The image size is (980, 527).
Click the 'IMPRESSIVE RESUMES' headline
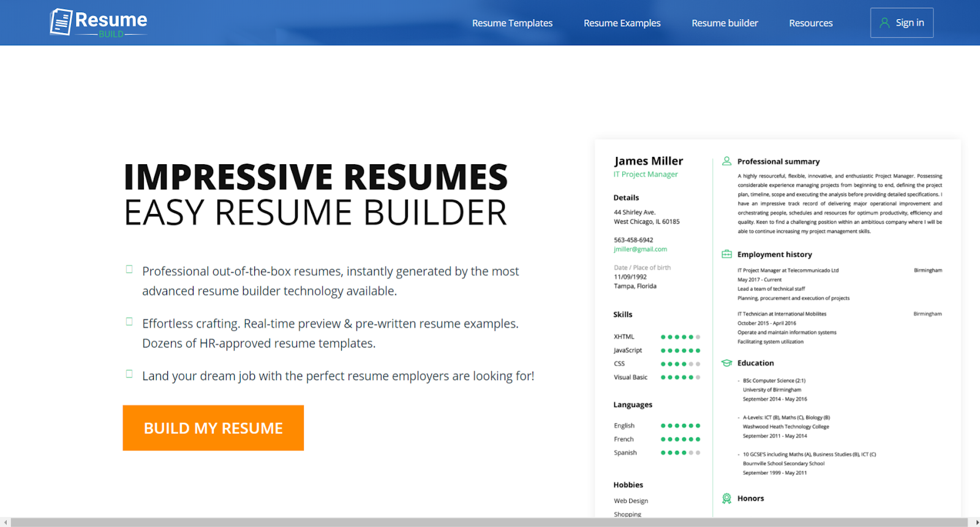click(315, 177)
